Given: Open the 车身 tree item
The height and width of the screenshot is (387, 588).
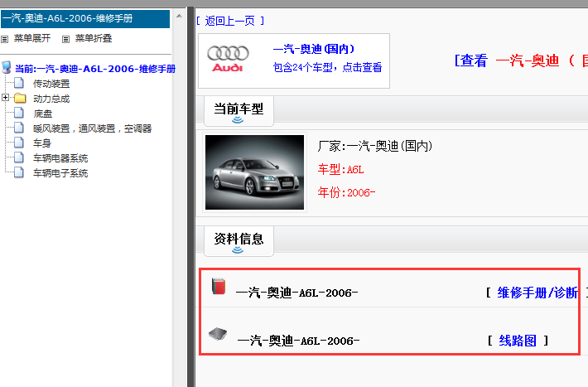Looking at the screenshot, I should [x=42, y=143].
